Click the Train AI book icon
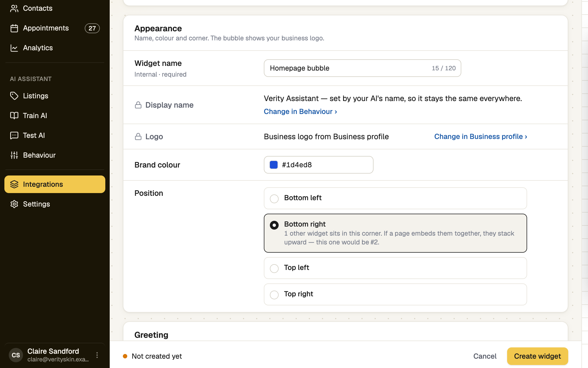 click(x=14, y=116)
